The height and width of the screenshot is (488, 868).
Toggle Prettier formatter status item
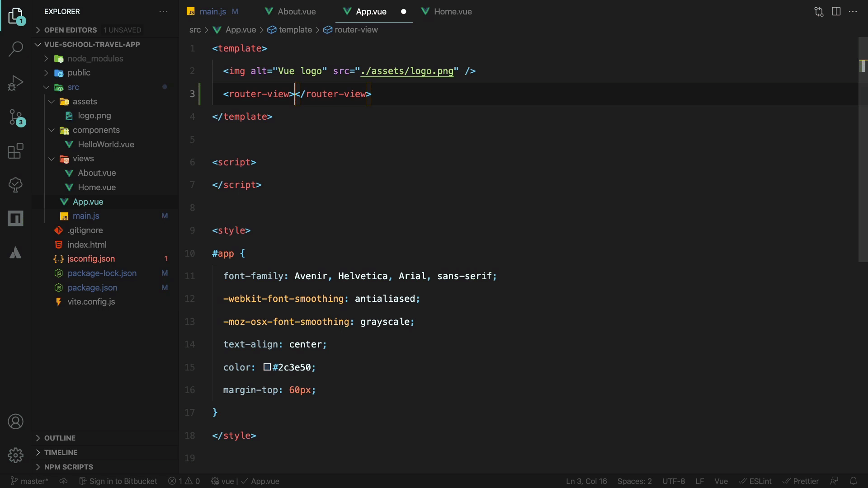tap(801, 481)
